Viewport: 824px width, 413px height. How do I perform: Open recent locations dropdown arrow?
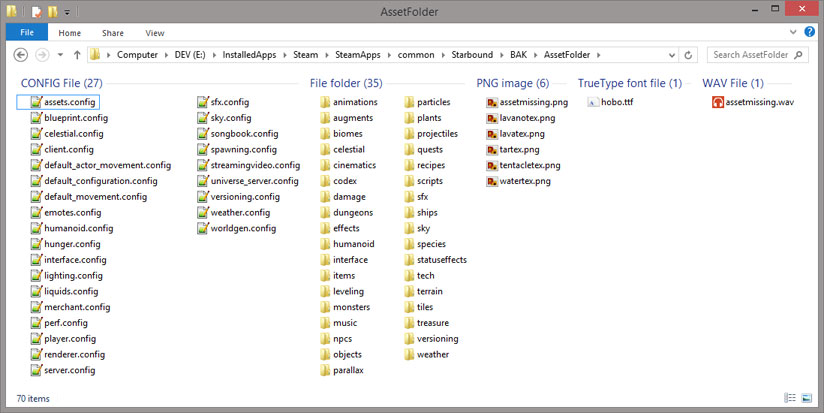[60, 55]
